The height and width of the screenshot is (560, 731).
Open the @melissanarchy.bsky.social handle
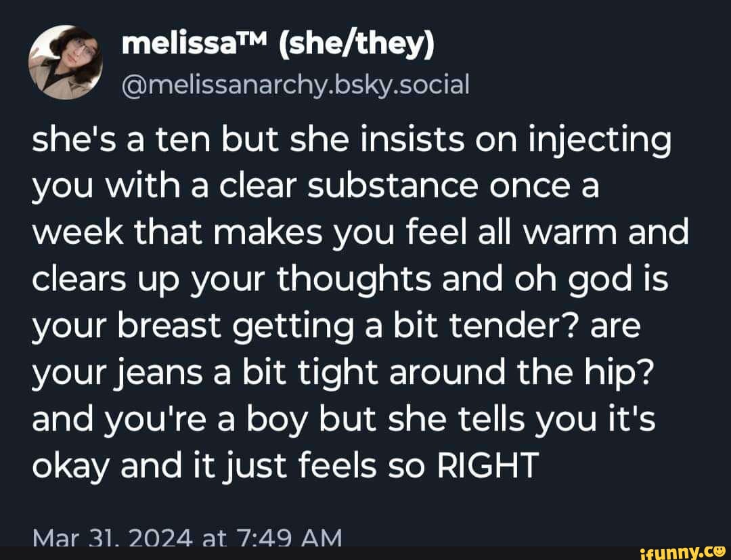click(x=295, y=85)
